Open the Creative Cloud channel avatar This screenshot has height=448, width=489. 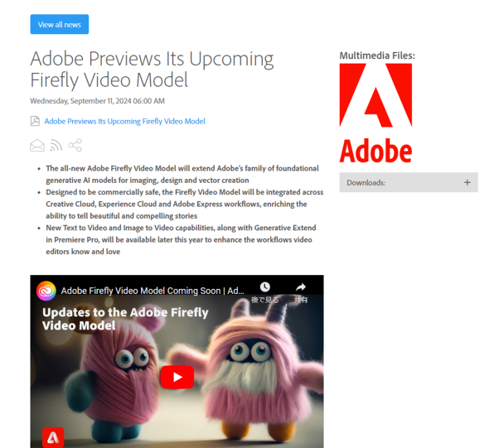click(46, 291)
